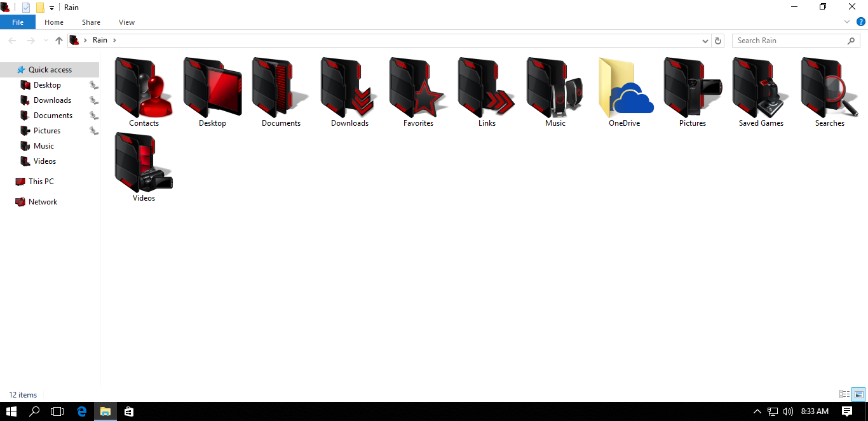This screenshot has height=421, width=868.
Task: Open the Help question mark button
Action: [x=861, y=22]
